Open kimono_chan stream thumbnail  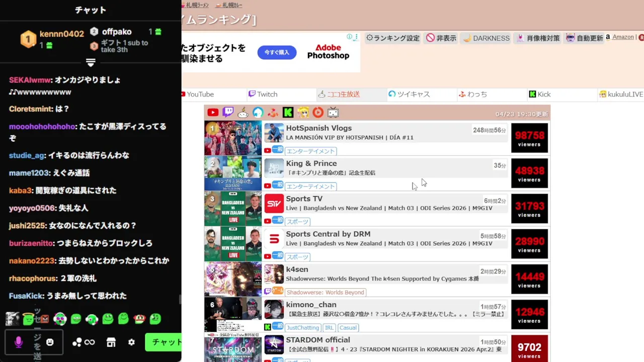[233, 314]
